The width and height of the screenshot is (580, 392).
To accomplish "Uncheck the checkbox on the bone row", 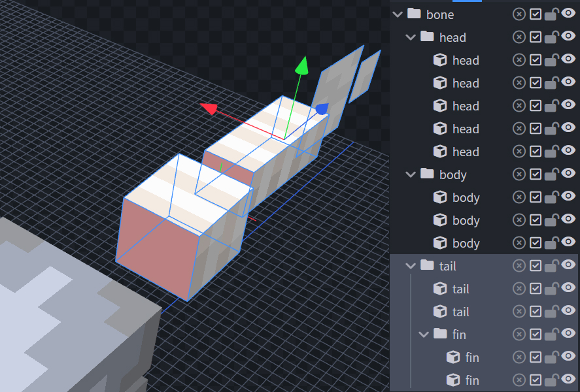I will point(536,14).
